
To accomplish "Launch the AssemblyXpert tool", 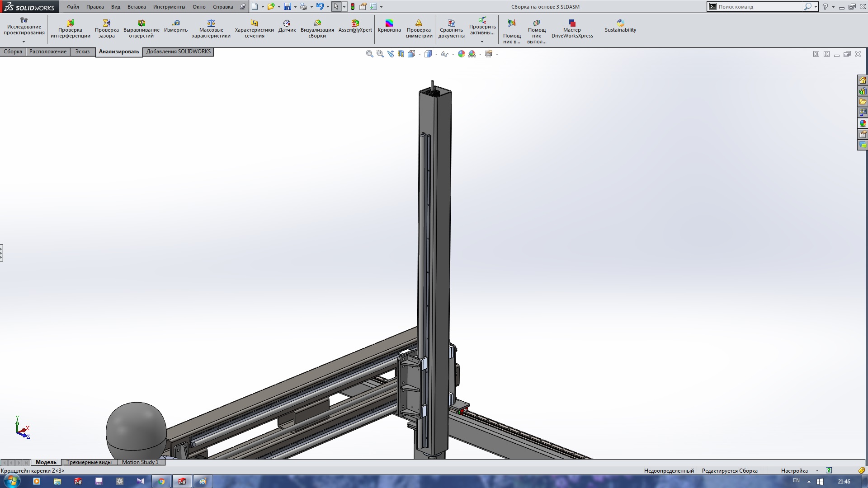I will click(355, 26).
